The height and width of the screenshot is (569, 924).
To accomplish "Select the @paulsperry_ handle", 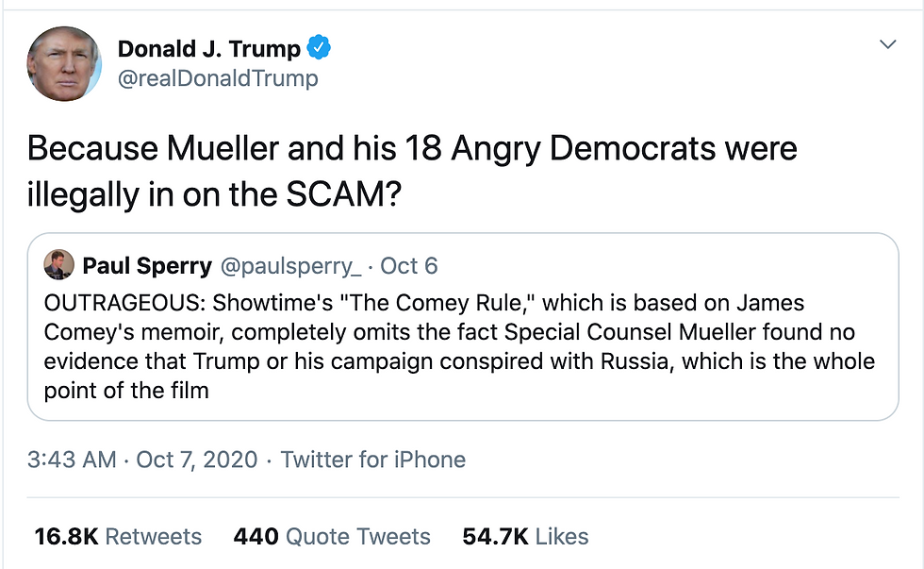I will click(x=290, y=266).
